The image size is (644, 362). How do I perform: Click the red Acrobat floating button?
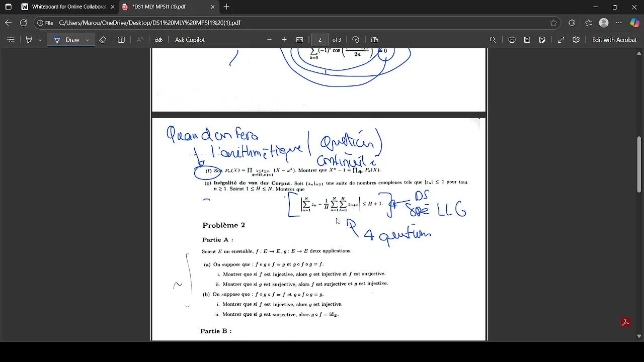pyautogui.click(x=625, y=322)
